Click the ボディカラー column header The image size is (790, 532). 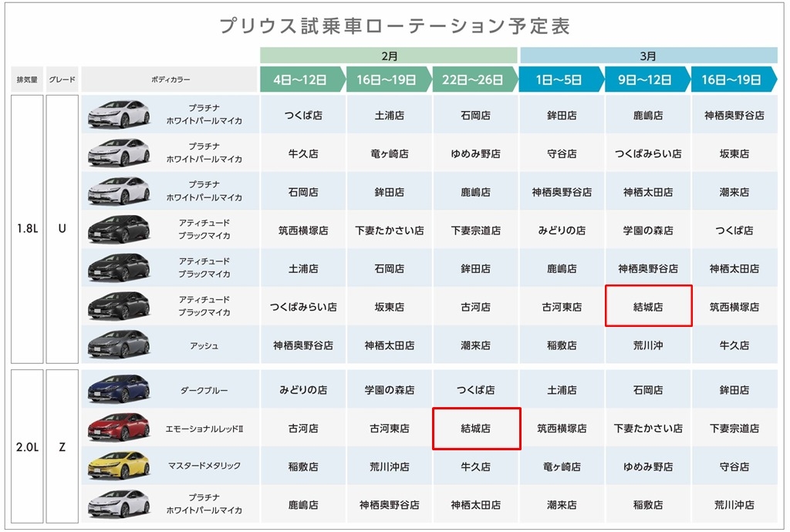click(x=170, y=79)
